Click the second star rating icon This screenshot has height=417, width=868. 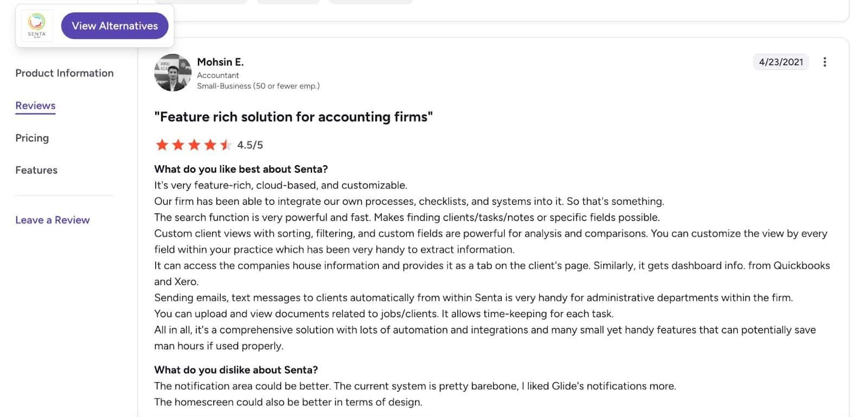pos(178,144)
